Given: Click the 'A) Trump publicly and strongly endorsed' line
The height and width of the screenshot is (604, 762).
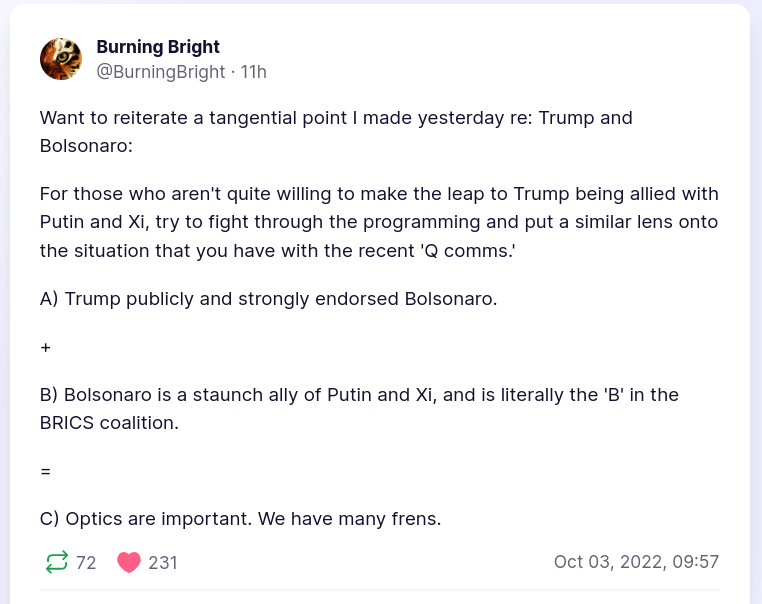Looking at the screenshot, I should (268, 299).
